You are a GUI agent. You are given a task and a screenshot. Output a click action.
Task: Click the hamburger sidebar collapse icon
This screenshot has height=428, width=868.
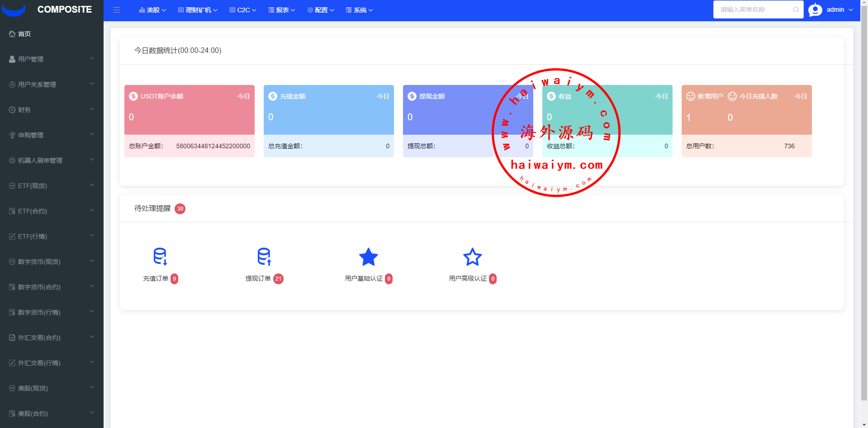(x=117, y=10)
